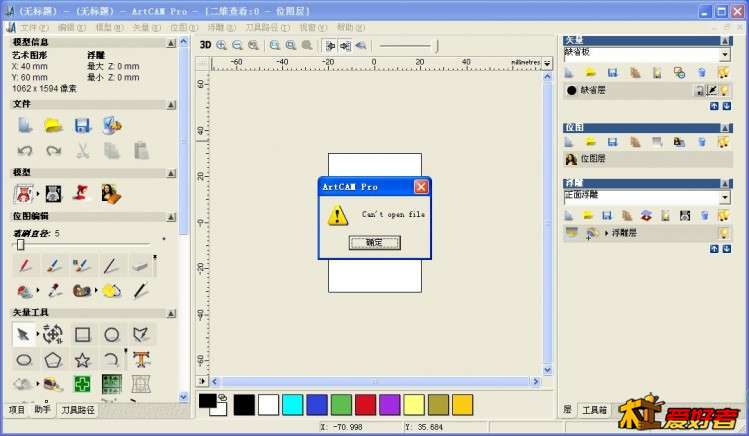Select the text T tool in 矢量工具
Image resolution: width=749 pixels, height=436 pixels.
tap(141, 360)
